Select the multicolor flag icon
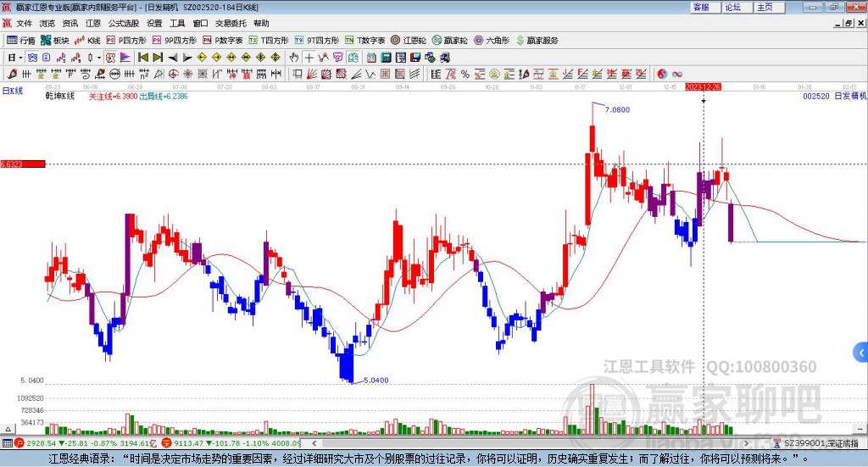The image size is (868, 467). 125,58
